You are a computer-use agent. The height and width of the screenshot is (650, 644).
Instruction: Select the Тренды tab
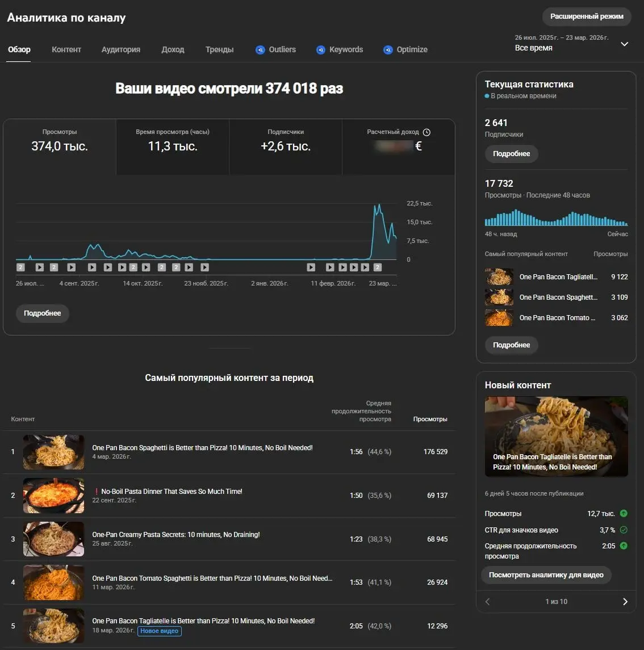pyautogui.click(x=220, y=49)
